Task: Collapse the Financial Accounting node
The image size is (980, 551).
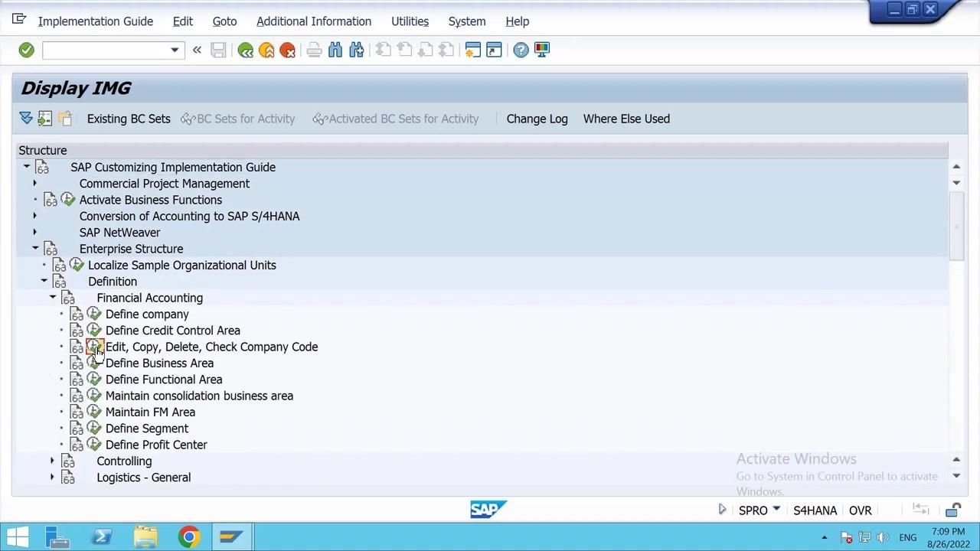Action: 53,298
